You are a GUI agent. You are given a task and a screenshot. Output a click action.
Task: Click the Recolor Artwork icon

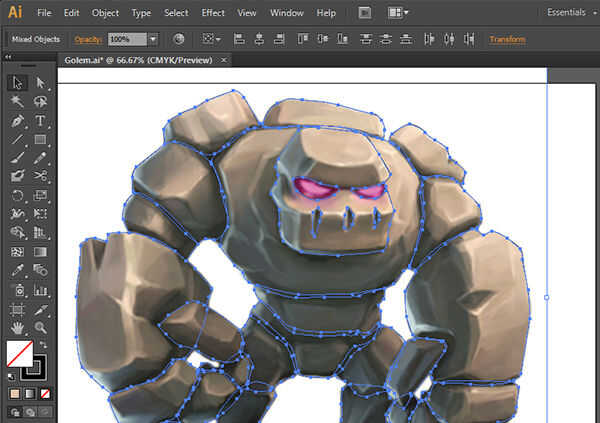point(179,39)
